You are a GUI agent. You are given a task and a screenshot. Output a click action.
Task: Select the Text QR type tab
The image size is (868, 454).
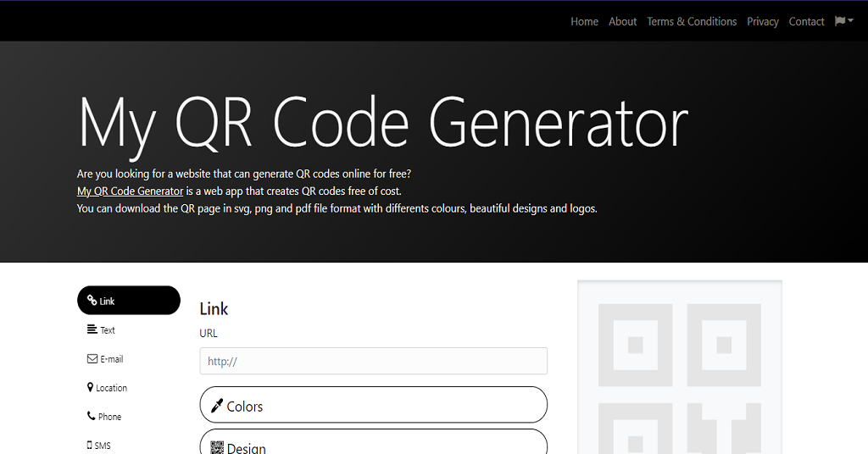(x=129, y=329)
